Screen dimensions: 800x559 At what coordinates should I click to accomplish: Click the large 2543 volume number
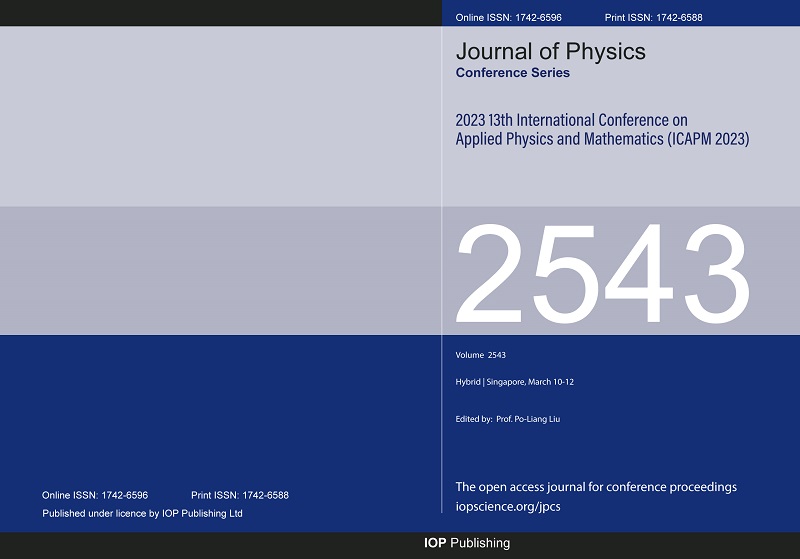[x=603, y=274]
